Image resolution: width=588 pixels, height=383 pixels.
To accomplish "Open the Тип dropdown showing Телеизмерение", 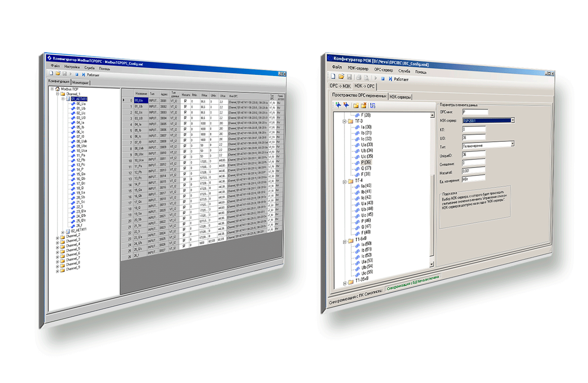I will click(x=512, y=144).
